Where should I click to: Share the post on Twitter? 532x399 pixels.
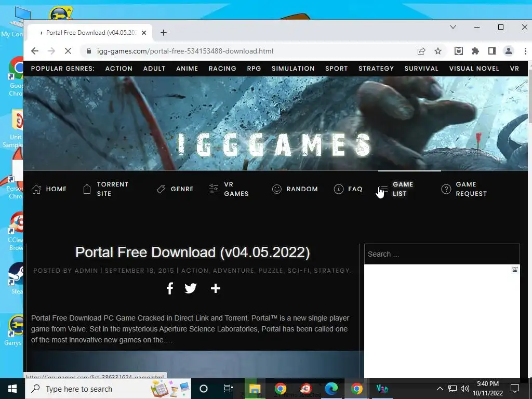(190, 288)
